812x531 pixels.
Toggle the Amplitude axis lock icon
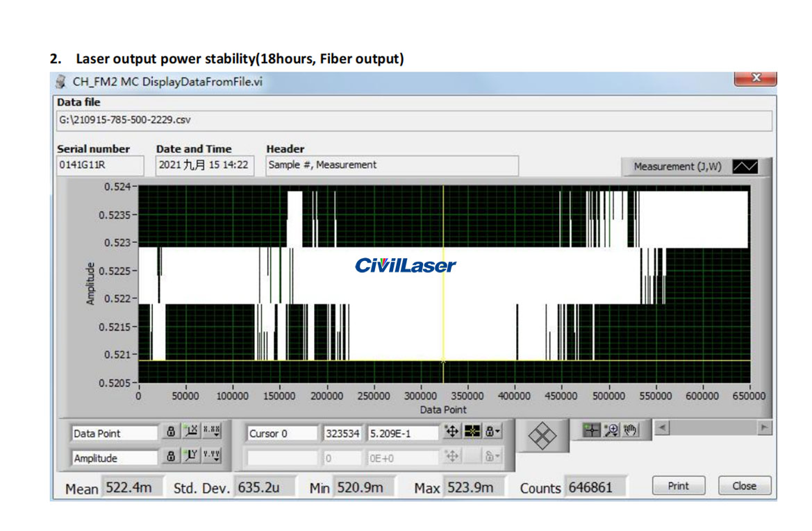click(x=171, y=457)
